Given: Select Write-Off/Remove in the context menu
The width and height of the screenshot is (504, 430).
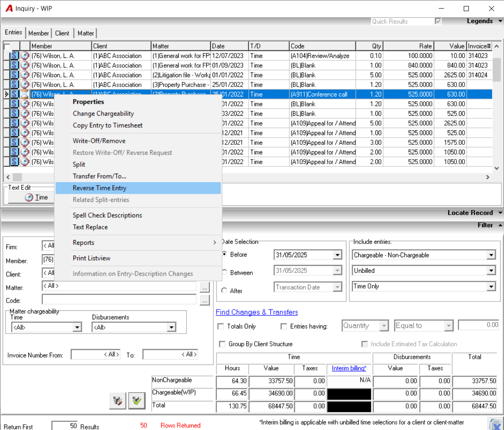Looking at the screenshot, I should tap(138, 141).
